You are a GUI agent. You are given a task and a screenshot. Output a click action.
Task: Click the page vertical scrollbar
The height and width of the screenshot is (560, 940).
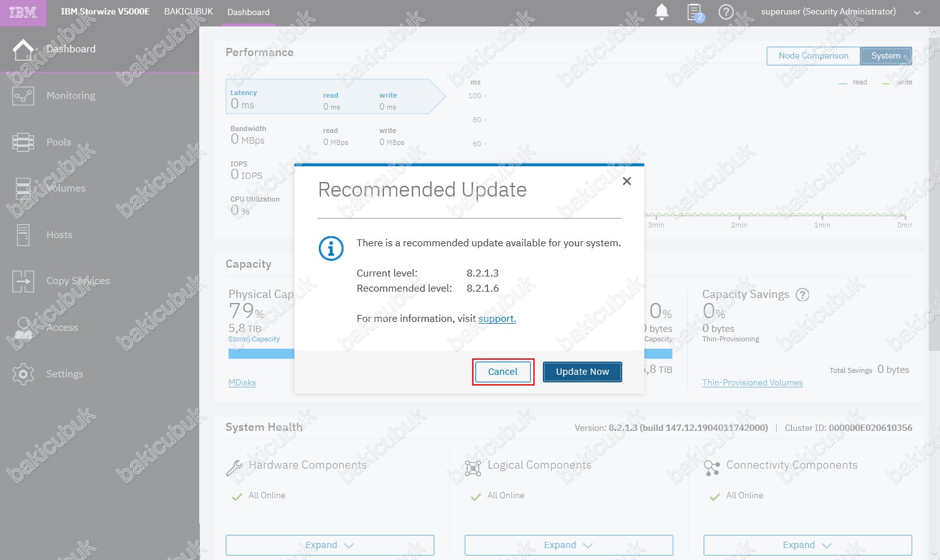tap(934, 194)
